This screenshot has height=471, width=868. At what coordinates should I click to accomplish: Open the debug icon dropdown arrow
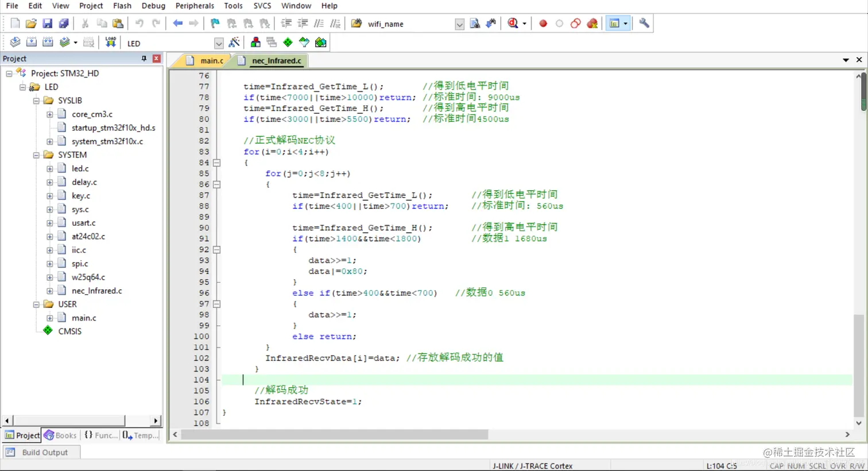[x=524, y=24]
